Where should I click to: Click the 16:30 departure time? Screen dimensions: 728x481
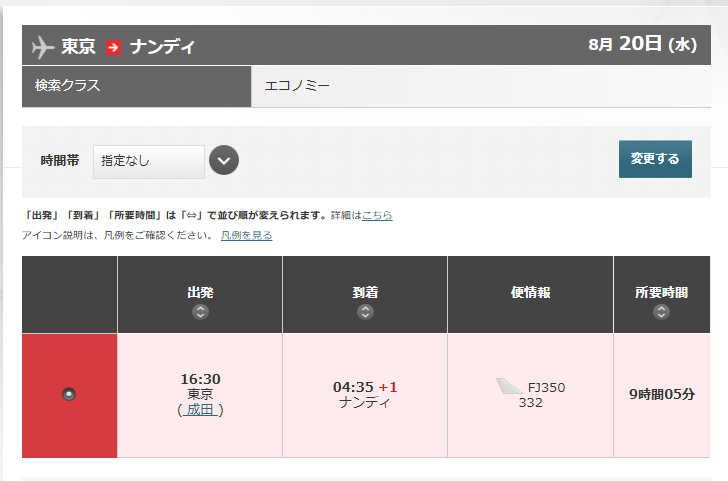pos(201,379)
